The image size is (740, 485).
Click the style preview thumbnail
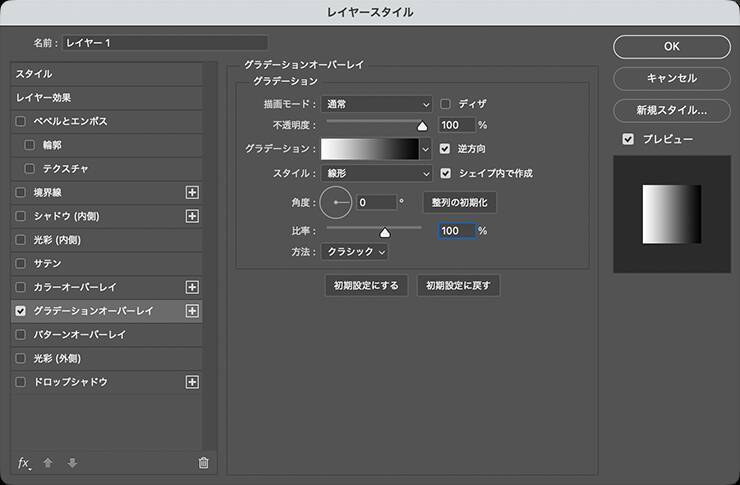pyautogui.click(x=672, y=214)
